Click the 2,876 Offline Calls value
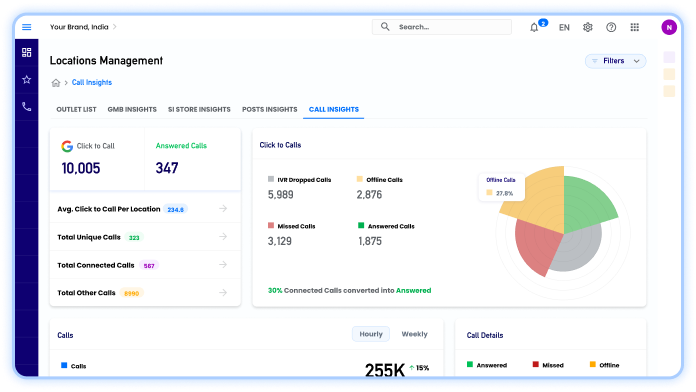The width and height of the screenshot is (696, 392). 369,195
